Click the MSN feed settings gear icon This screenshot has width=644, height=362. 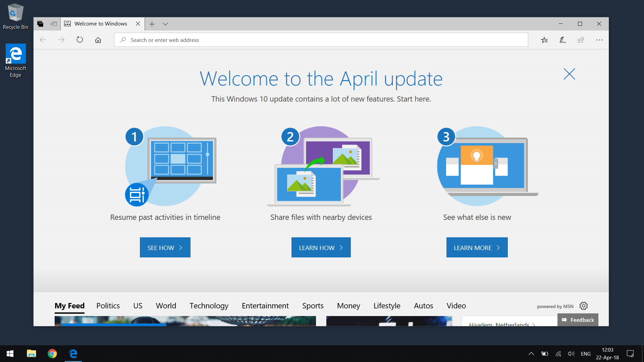[x=584, y=305]
